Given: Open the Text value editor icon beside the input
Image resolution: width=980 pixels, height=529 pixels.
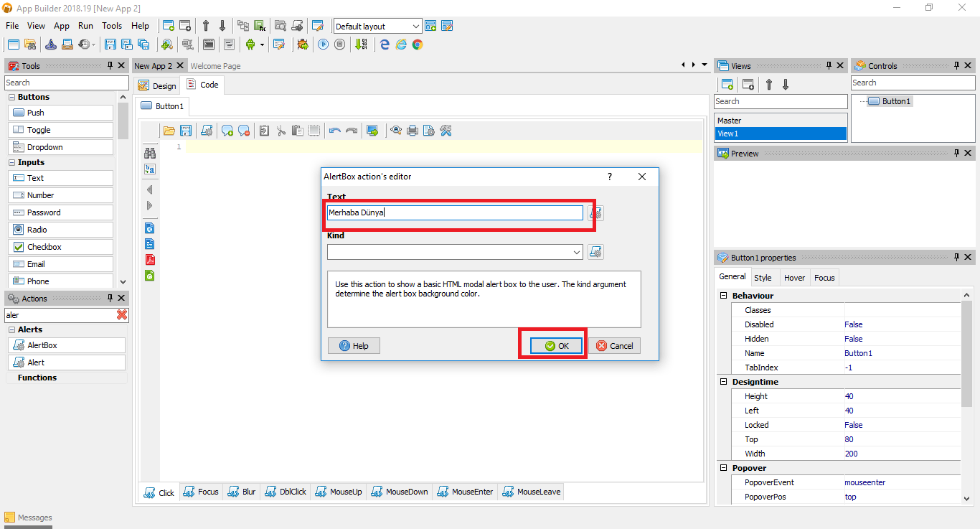Looking at the screenshot, I should 595,212.
